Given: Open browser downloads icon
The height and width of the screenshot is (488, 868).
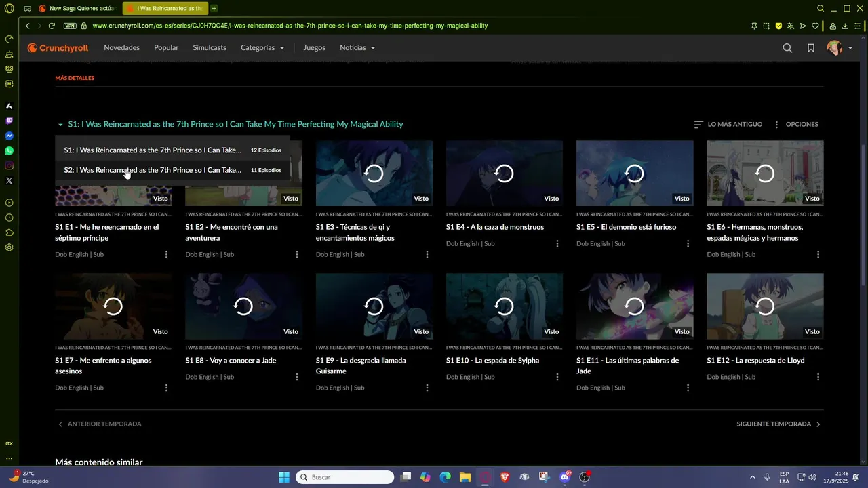Looking at the screenshot, I should click(846, 26).
